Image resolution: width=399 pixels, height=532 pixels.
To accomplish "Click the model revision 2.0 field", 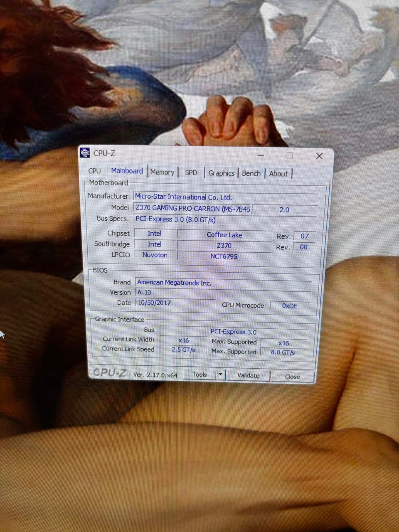I will pos(285,209).
